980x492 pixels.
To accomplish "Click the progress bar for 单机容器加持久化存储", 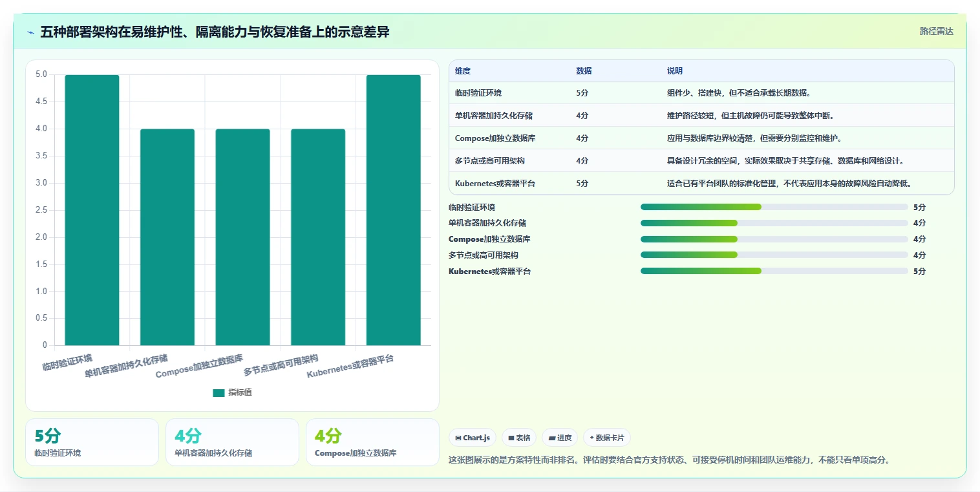I will click(x=774, y=223).
